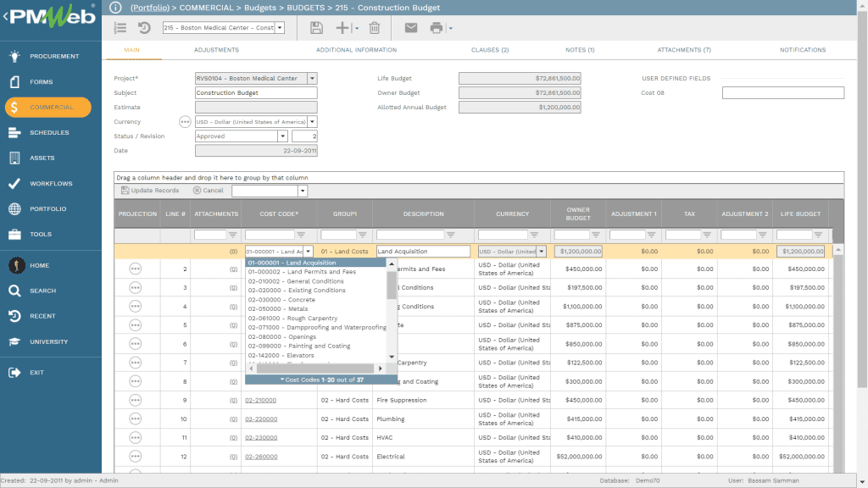Open the record list view icon
The width and height of the screenshot is (868, 488).
tap(120, 28)
